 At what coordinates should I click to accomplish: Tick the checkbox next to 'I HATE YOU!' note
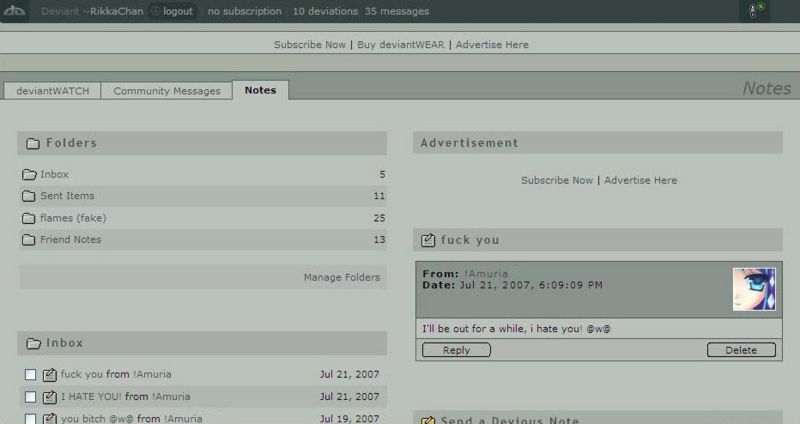[x=31, y=397]
